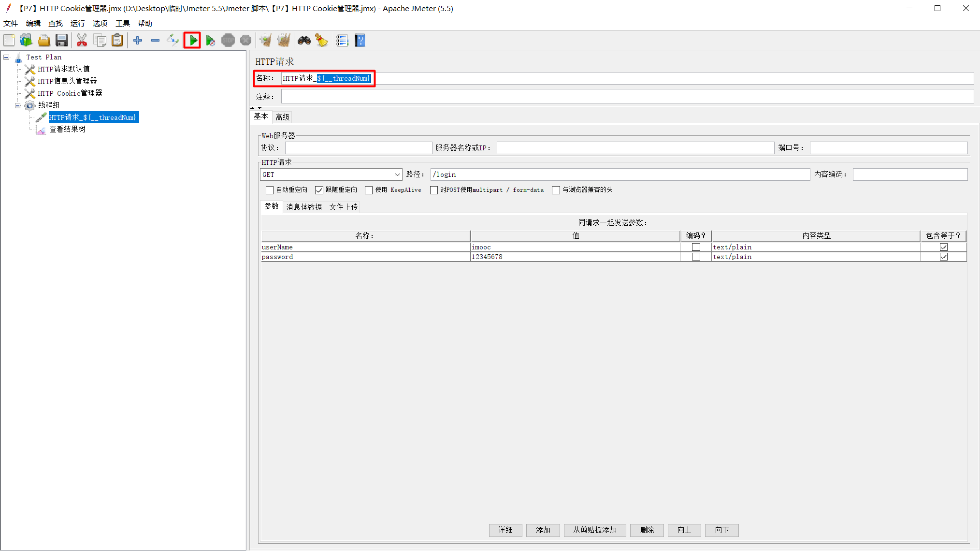
Task: Click the 详细 button
Action: tap(505, 530)
